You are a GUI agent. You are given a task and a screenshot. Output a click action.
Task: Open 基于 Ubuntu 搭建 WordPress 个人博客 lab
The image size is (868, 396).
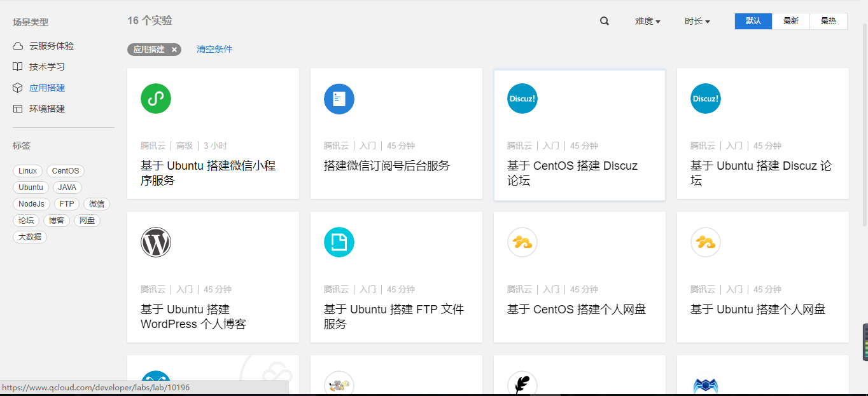point(193,317)
